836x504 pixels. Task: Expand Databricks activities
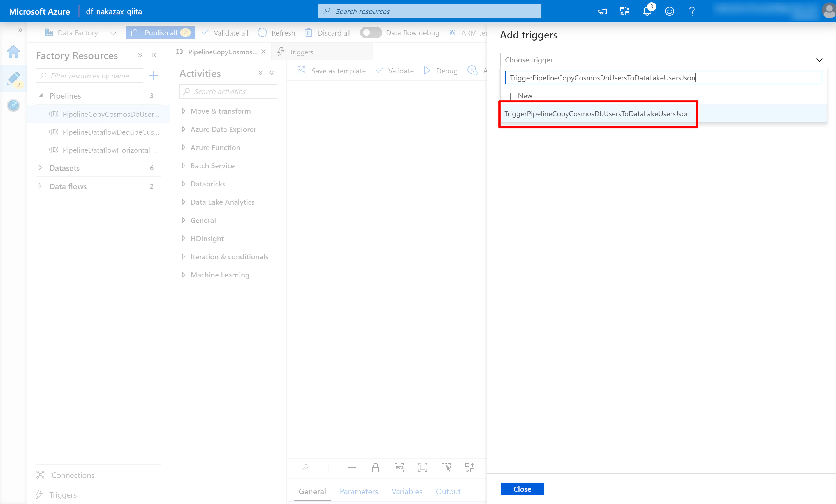pos(183,184)
